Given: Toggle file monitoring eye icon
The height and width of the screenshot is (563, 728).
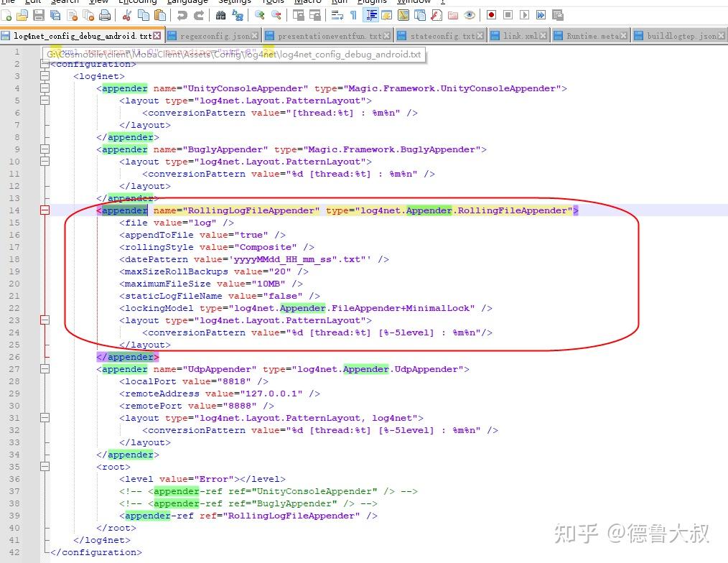Looking at the screenshot, I should point(470,15).
